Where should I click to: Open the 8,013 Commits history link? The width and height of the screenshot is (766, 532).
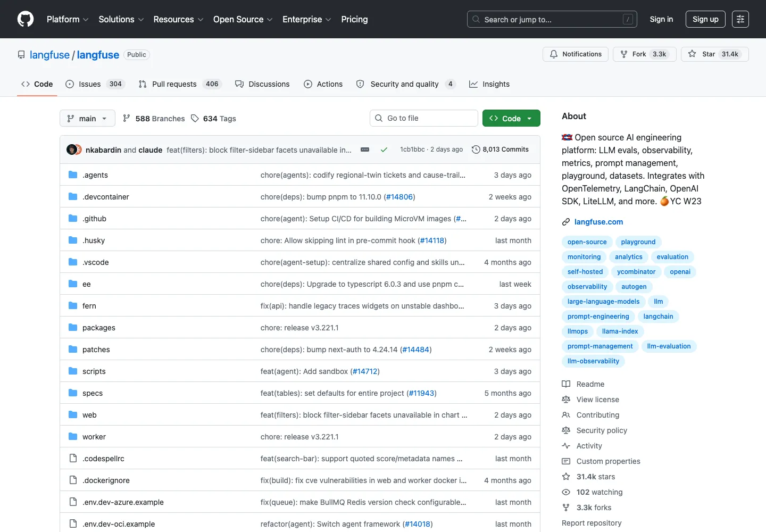(501, 149)
